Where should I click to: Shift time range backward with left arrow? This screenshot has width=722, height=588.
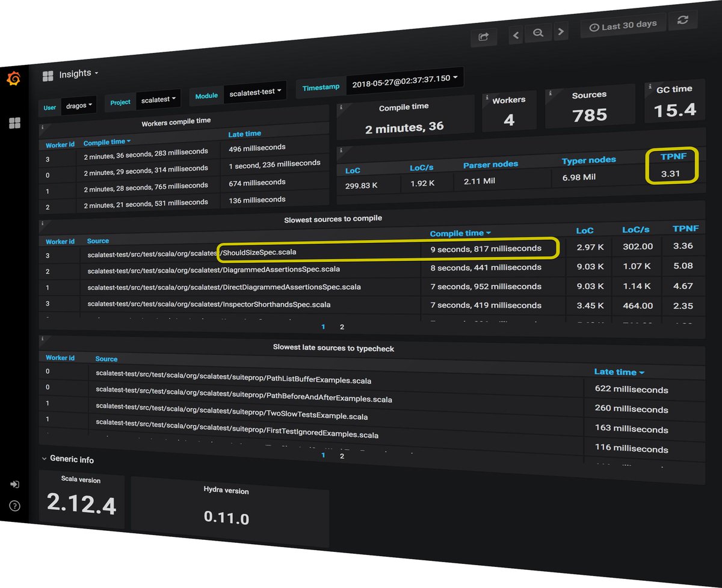pyautogui.click(x=516, y=34)
